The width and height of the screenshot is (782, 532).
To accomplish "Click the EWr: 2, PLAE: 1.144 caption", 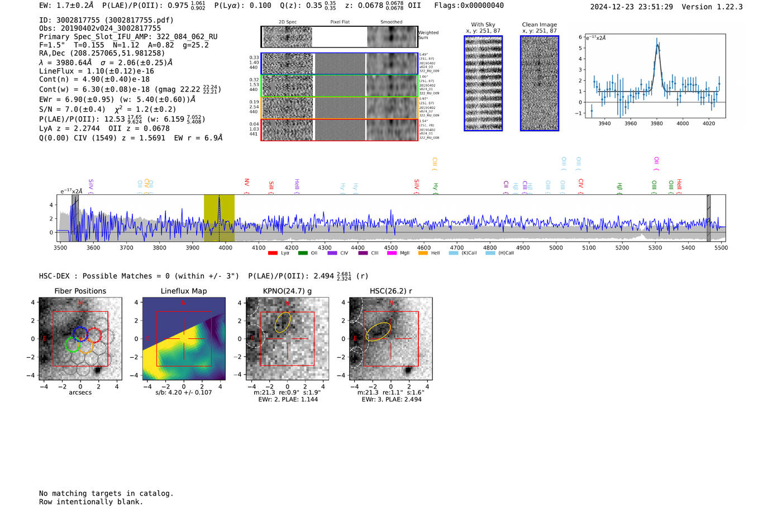I will (288, 400).
